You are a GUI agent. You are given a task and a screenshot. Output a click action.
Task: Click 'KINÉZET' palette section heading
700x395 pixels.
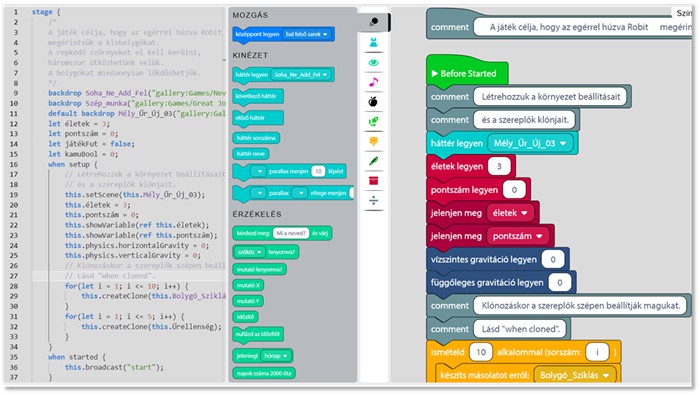(x=250, y=55)
